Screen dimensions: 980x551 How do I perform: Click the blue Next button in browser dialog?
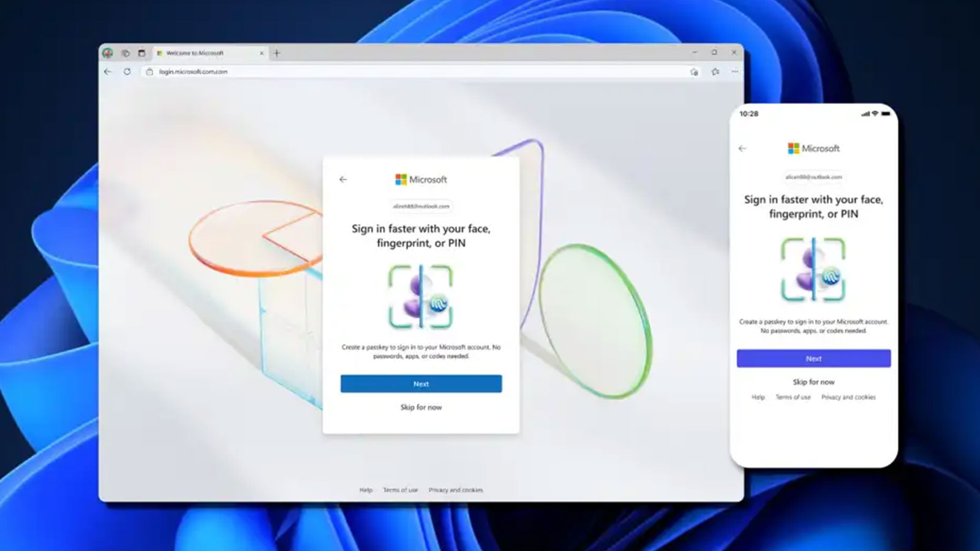(421, 384)
